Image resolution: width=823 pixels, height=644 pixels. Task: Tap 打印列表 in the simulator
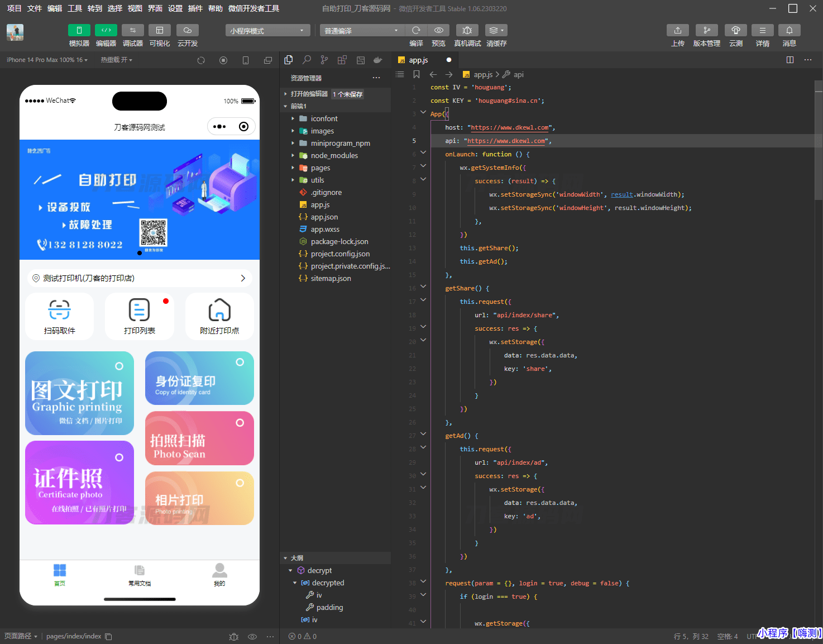click(x=140, y=316)
